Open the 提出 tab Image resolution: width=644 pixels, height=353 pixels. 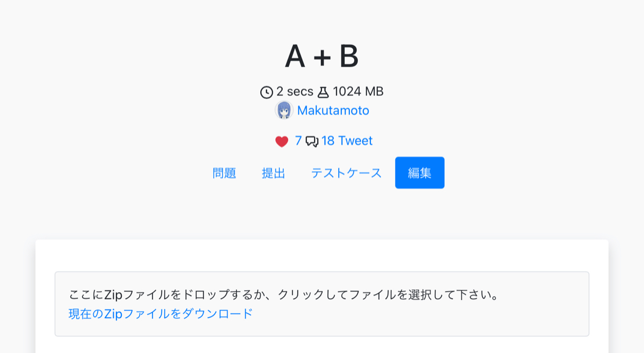tap(274, 172)
